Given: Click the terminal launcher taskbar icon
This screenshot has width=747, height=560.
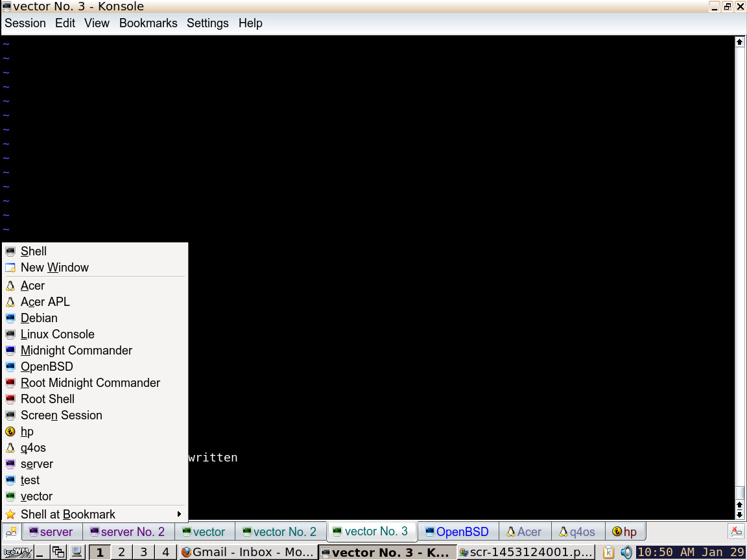Looking at the screenshot, I should (77, 552).
